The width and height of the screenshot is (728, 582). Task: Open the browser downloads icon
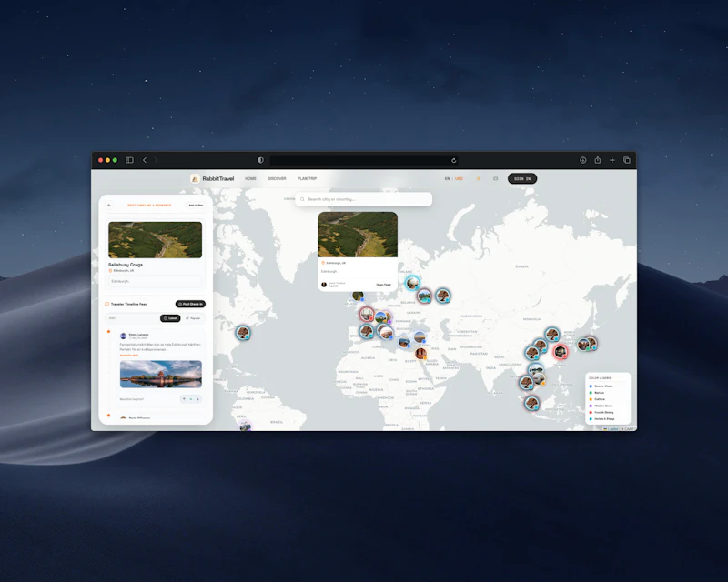[x=582, y=160]
